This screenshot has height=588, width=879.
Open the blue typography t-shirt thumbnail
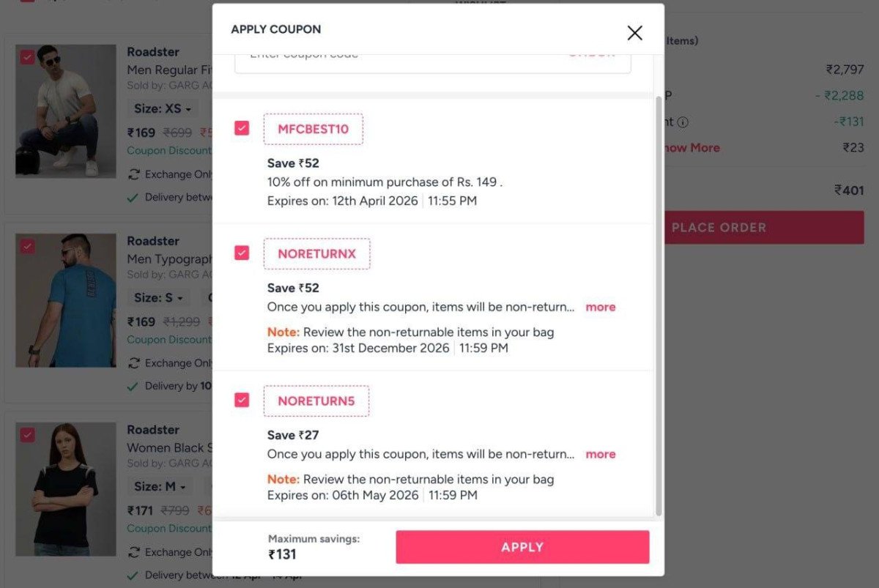(66, 300)
